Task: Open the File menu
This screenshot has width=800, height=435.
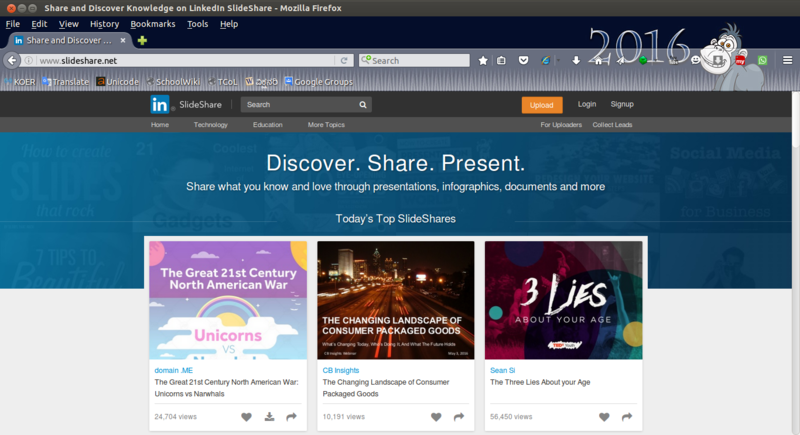Action: pos(13,24)
